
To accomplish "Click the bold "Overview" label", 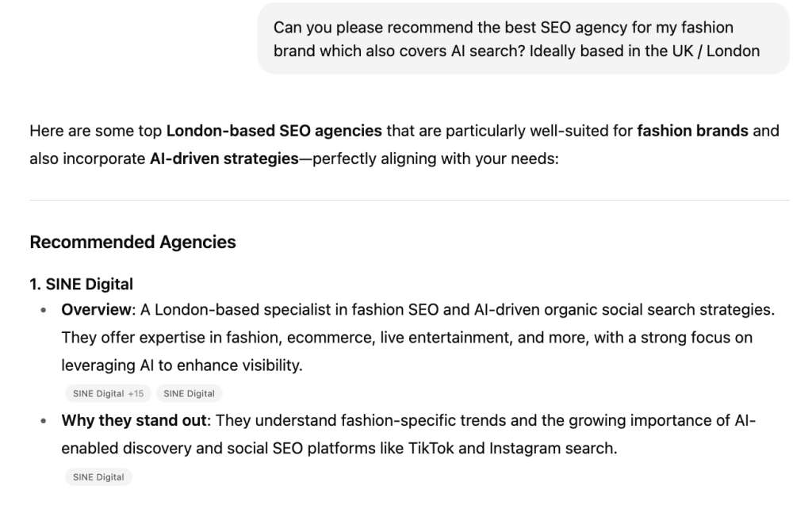I will pos(96,310).
